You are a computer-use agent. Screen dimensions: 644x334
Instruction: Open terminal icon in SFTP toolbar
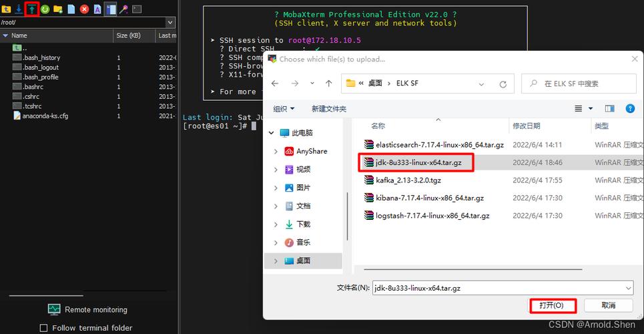coord(137,9)
